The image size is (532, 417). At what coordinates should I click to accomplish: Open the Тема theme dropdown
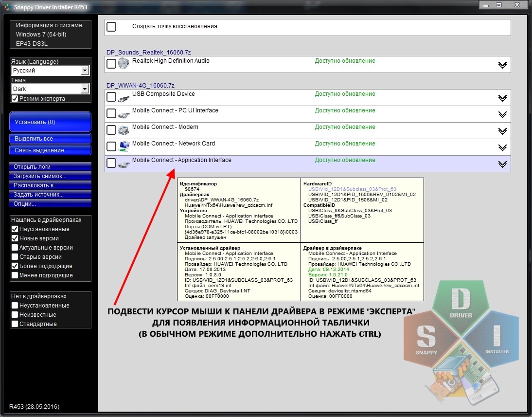point(51,89)
